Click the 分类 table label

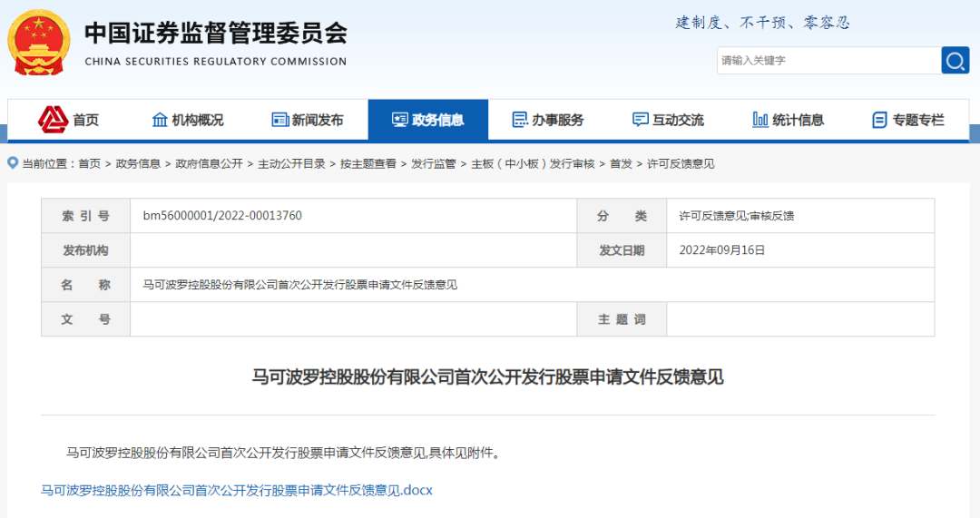tap(622, 216)
